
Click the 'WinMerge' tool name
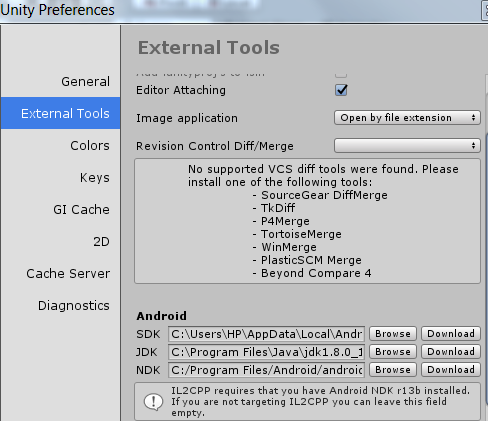289,247
